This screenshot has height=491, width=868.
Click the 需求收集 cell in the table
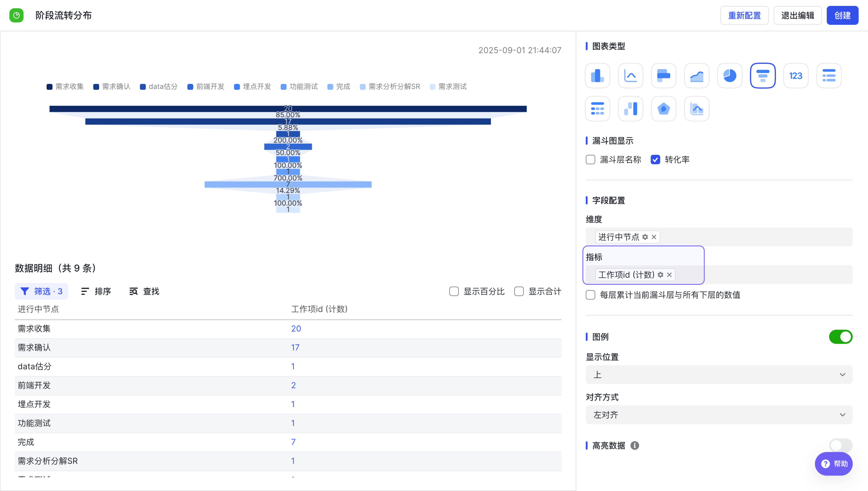[x=34, y=328]
